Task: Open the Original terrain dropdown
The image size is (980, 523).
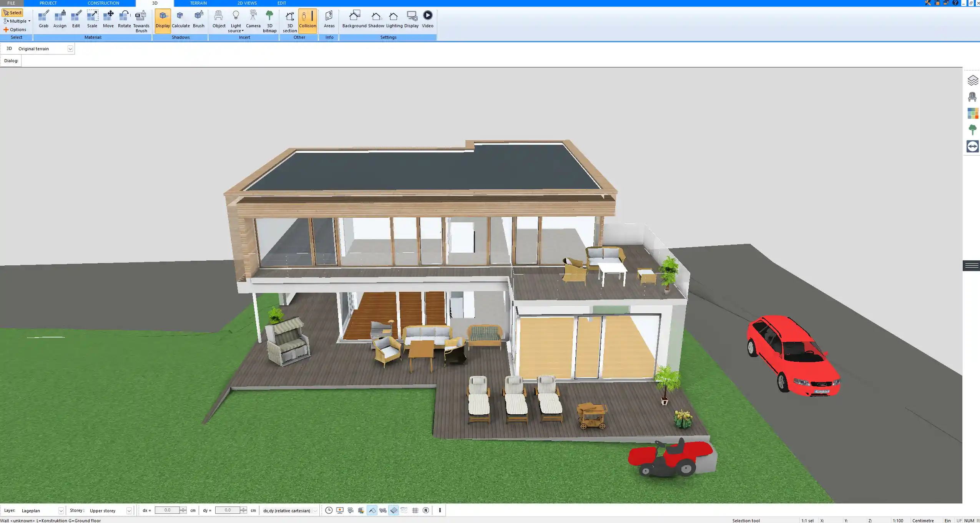Action: (70, 48)
